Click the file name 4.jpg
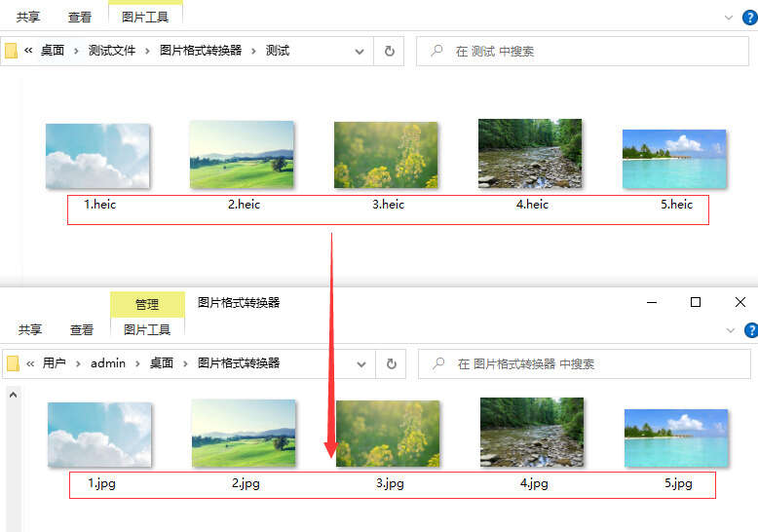Viewport: 758px width, 532px height. (534, 483)
